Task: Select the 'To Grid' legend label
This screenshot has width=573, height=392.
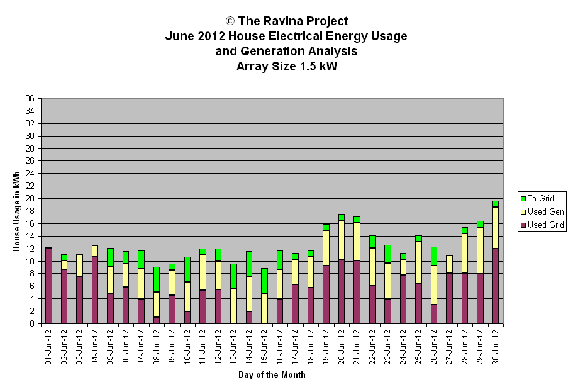Action: (x=541, y=199)
